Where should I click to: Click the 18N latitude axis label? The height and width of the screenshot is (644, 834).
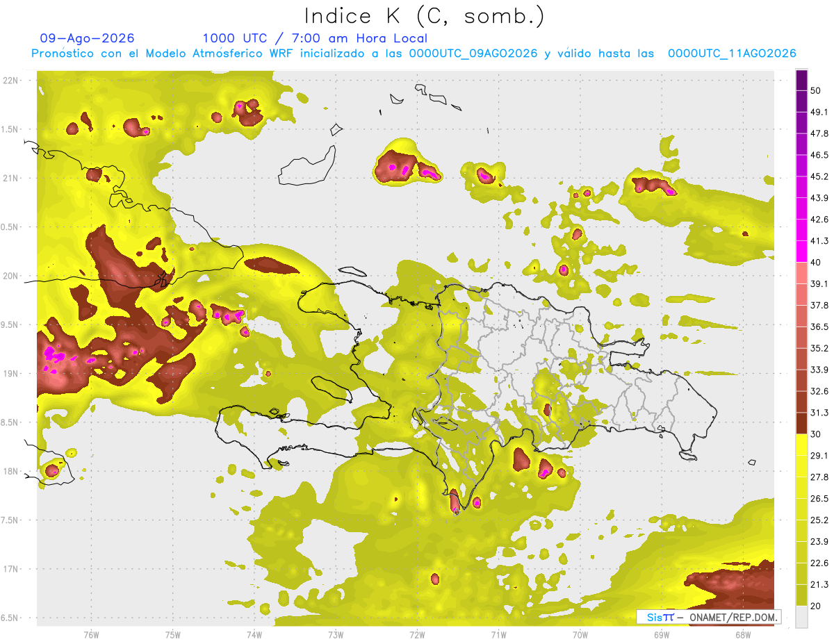10,471
